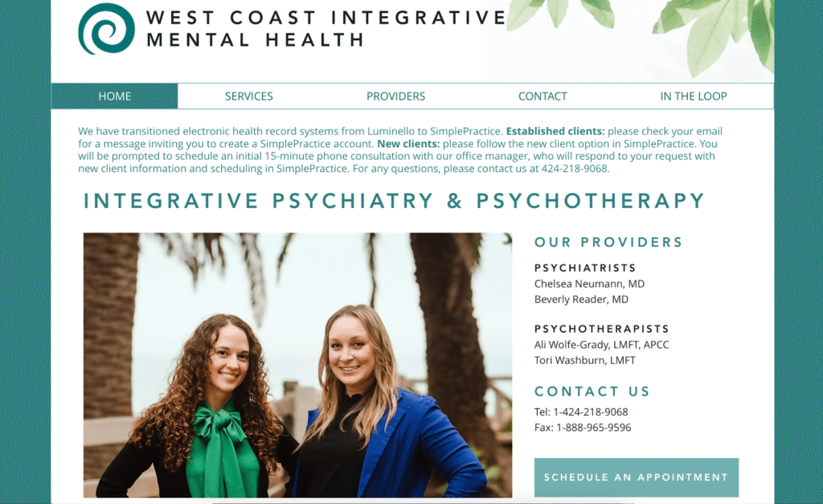Select IN THE LOOP menu item

pos(694,96)
